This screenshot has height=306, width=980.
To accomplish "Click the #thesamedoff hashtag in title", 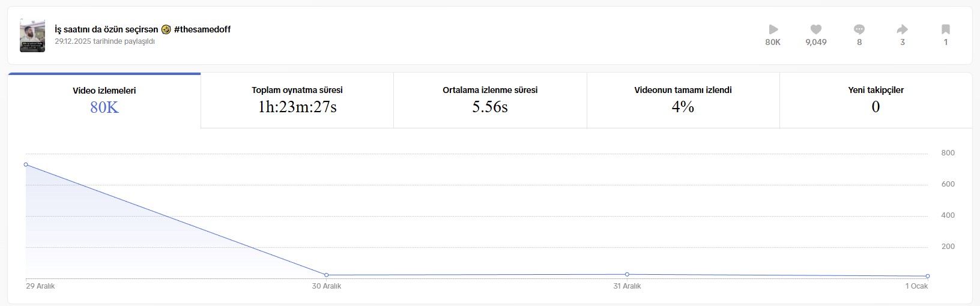I will (x=202, y=29).
